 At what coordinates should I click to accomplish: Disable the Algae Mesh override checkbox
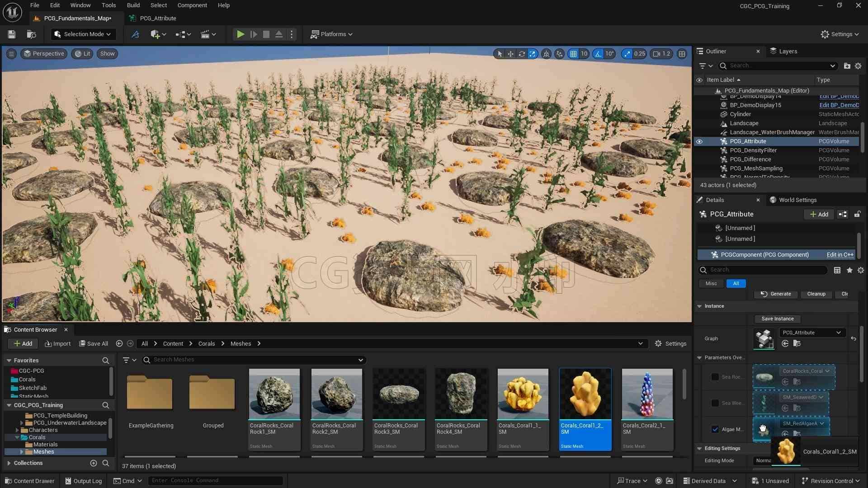coord(715,429)
